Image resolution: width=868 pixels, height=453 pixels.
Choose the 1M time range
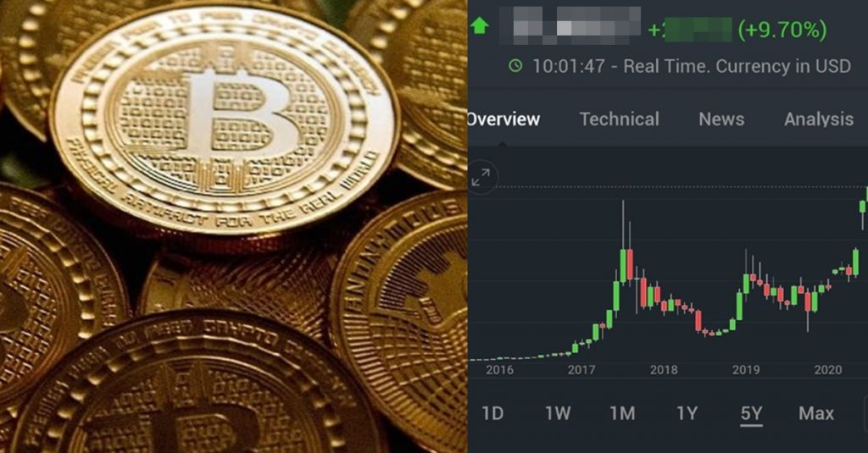[x=622, y=413]
